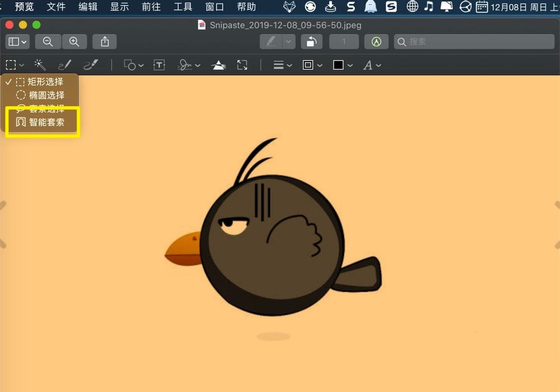
Task: Open the 窗口 menu
Action: coord(214,6)
